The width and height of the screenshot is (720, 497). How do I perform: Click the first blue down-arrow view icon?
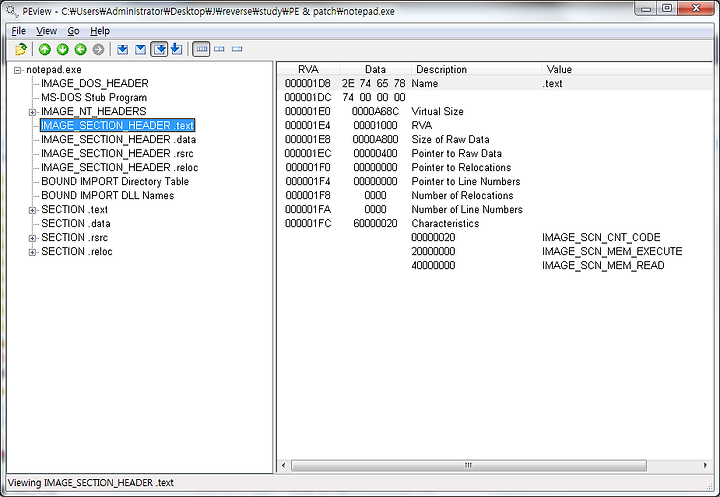[x=123, y=49]
